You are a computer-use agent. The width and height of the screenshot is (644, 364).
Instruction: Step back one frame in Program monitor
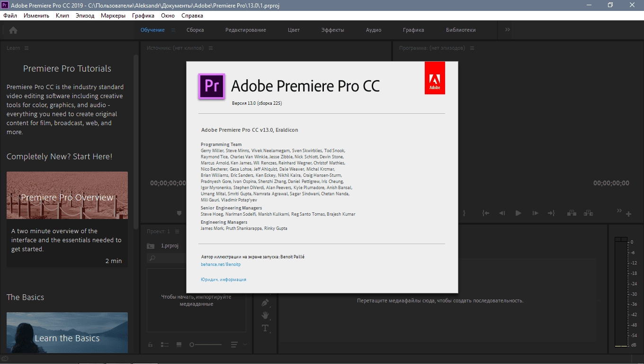coord(502,213)
